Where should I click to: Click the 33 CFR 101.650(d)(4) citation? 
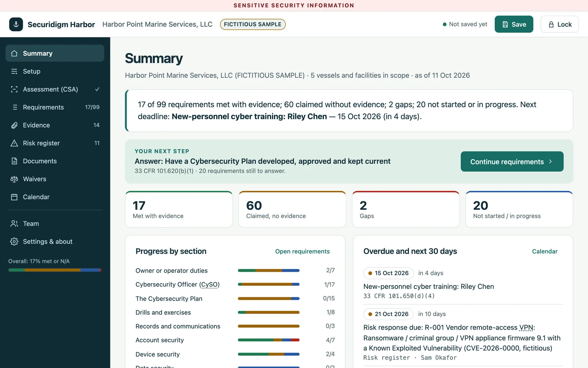[x=399, y=296]
